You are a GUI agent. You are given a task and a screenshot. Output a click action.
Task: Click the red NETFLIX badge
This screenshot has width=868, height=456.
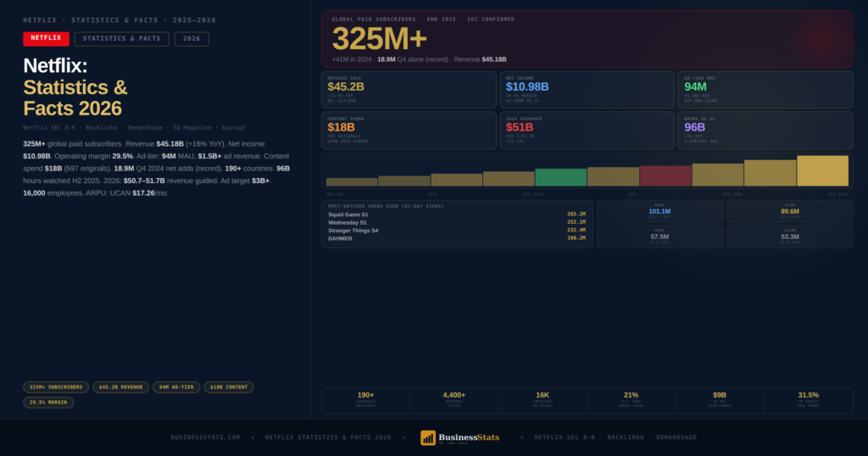click(46, 39)
